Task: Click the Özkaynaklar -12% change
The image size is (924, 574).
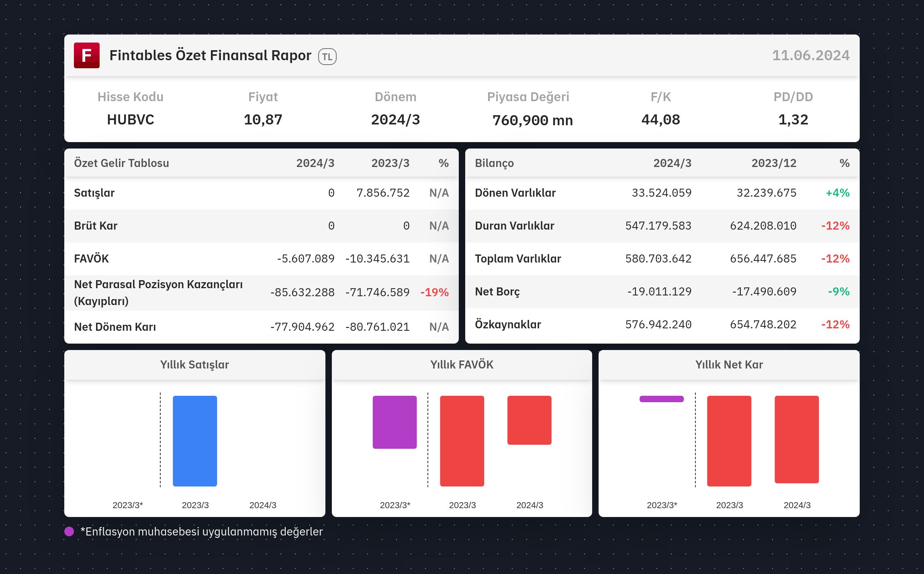Action: 836,324
